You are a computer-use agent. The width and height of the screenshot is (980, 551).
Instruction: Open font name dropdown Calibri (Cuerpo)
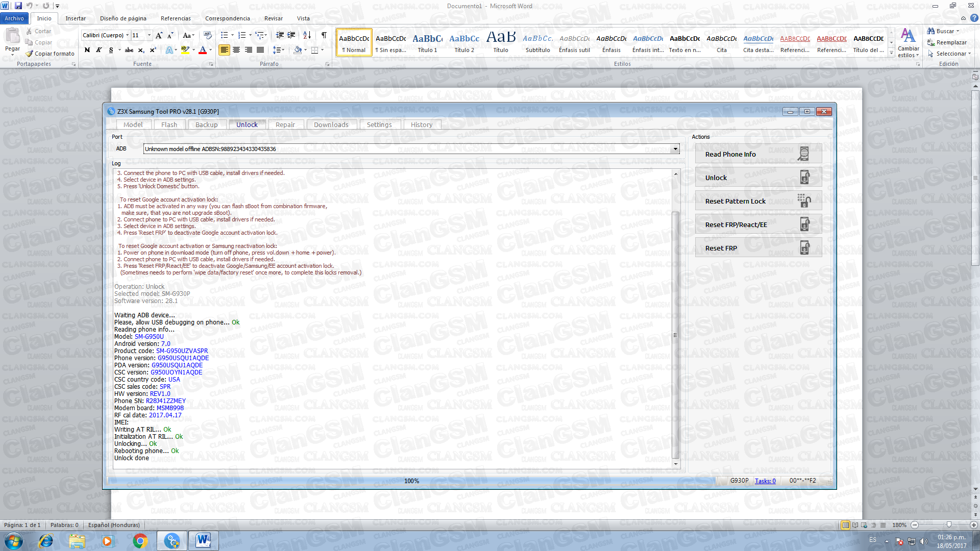pyautogui.click(x=127, y=35)
